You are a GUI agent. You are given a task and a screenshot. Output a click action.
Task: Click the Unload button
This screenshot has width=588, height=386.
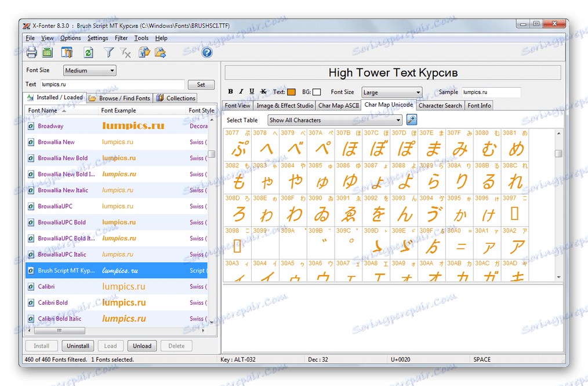point(142,346)
